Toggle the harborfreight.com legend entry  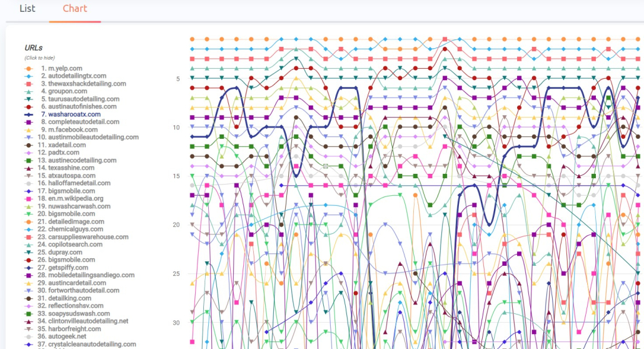(69, 329)
